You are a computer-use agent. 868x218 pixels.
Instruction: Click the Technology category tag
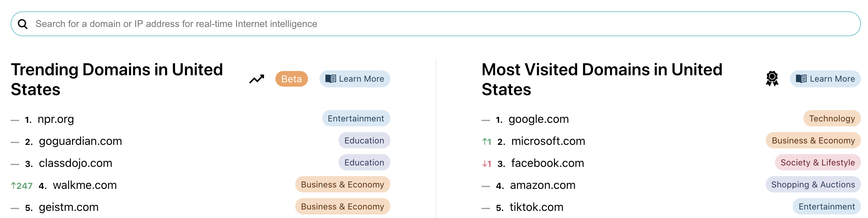pos(832,118)
